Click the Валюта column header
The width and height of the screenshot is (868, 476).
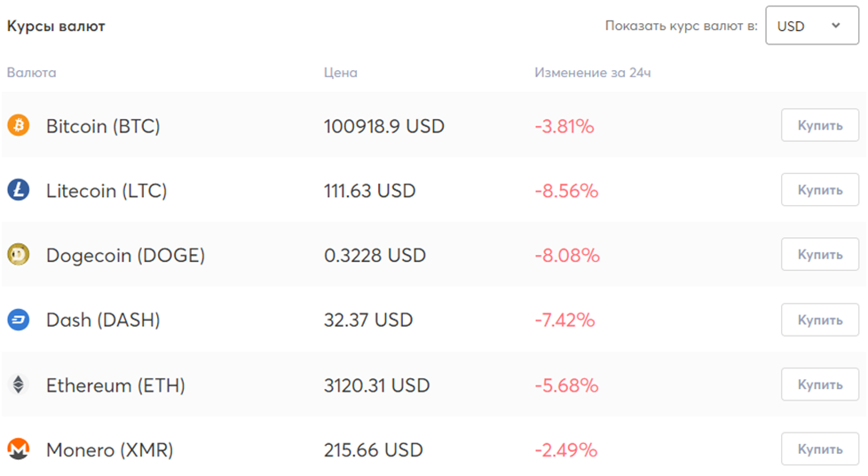(32, 73)
